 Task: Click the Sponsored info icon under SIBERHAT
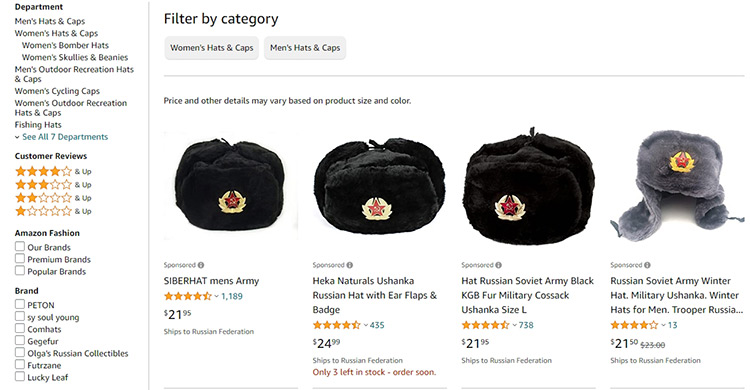tap(201, 265)
